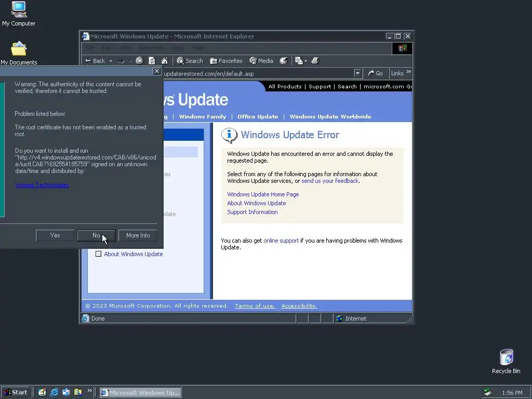Go to Office Update link

pyautogui.click(x=258, y=117)
